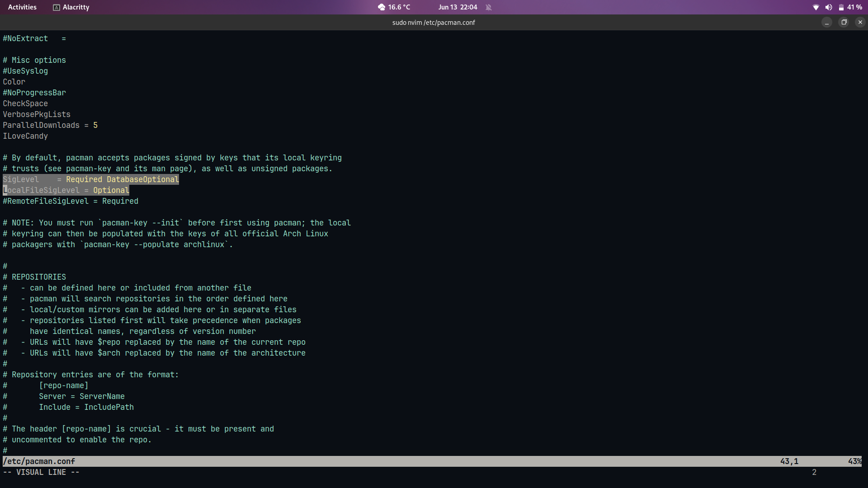
Task: Click the highlighted SigLevel Required text
Action: tap(84, 179)
